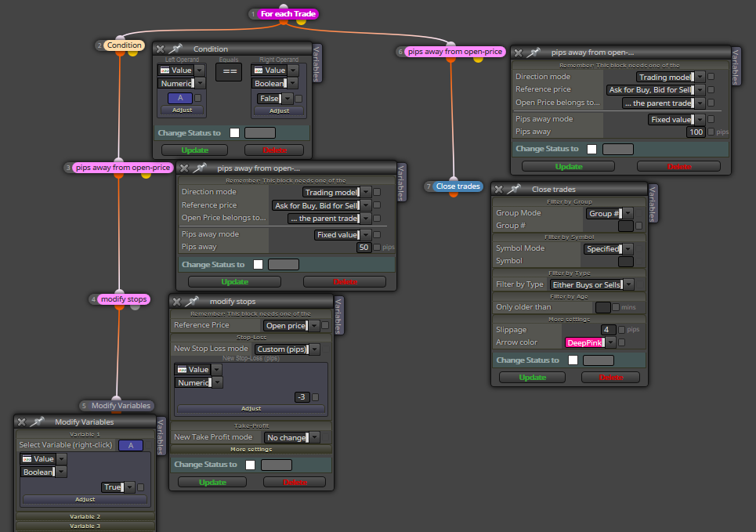This screenshot has height=532, width=756.
Task: Close the 100-pips 'pips away from open' panel
Action: (519, 53)
